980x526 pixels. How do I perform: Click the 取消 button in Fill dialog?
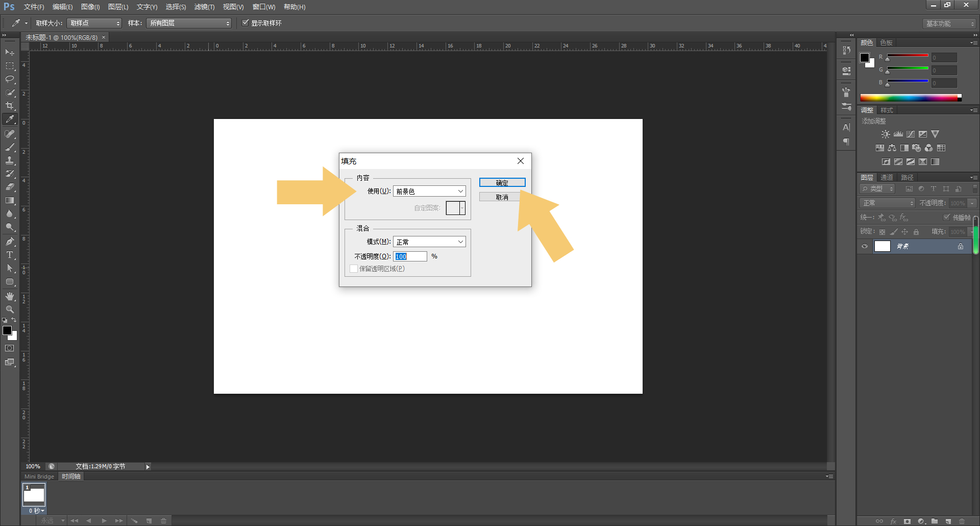click(x=502, y=197)
